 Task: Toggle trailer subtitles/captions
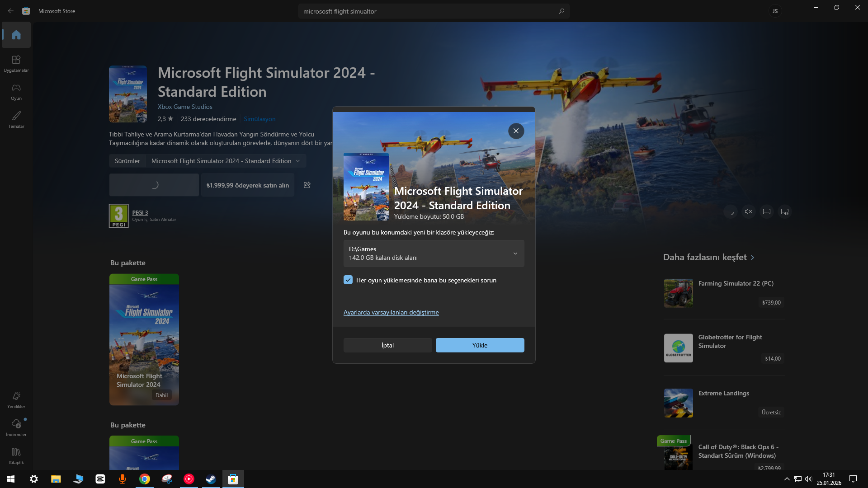coord(767,211)
